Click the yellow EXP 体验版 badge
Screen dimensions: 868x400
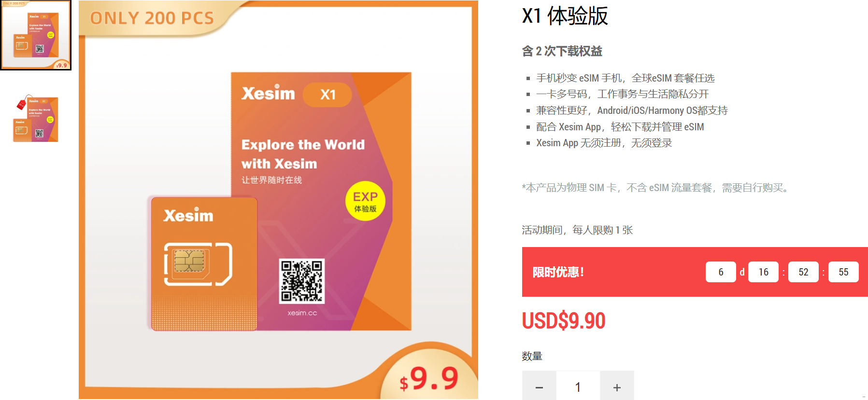click(x=365, y=201)
